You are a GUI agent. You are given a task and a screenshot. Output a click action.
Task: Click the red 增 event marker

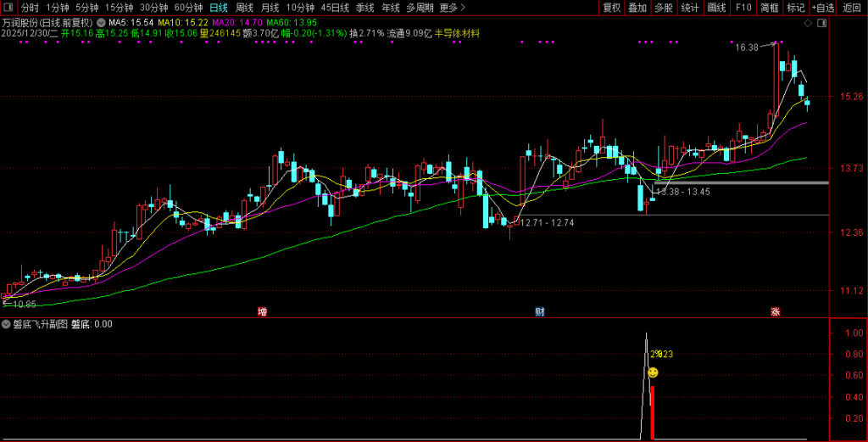coord(262,311)
